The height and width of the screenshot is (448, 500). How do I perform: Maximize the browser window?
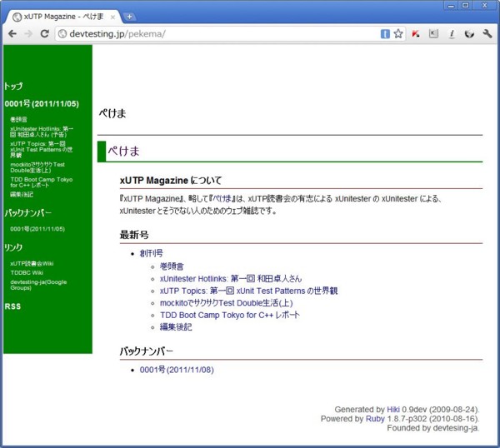tap(466, 6)
